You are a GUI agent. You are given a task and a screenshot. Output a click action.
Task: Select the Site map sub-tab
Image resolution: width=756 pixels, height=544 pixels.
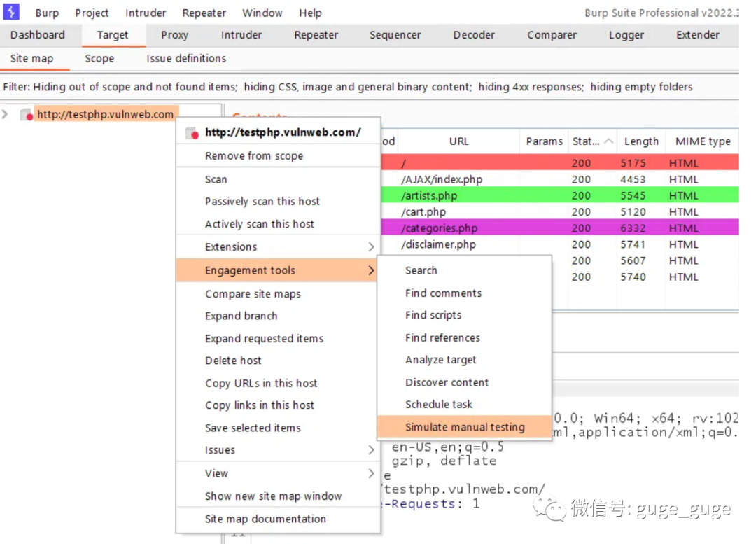pos(31,59)
